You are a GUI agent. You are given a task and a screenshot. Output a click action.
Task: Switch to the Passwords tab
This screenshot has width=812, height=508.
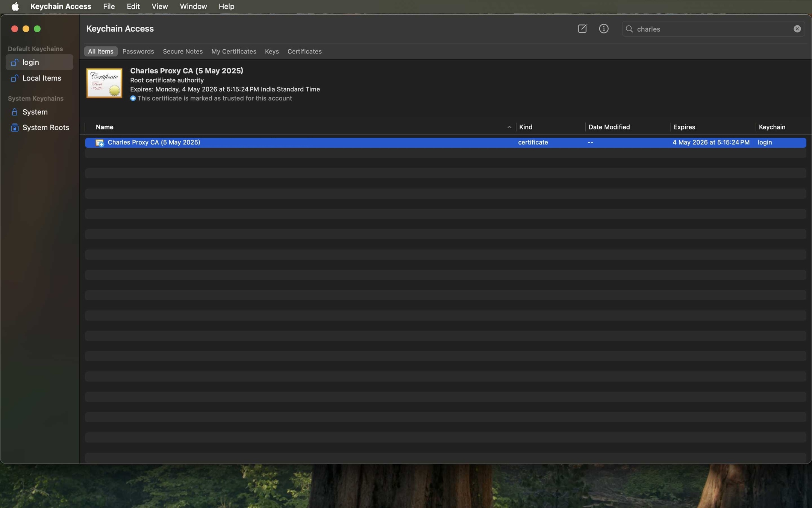[x=138, y=52]
